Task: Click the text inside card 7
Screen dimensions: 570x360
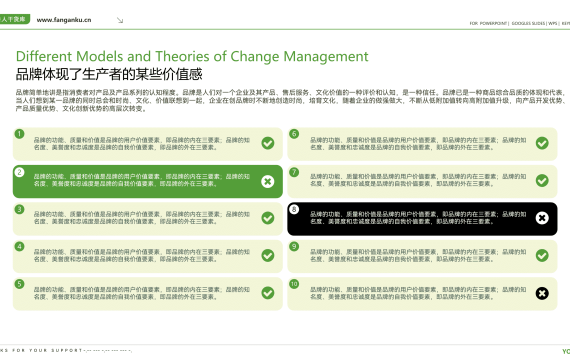Action: [418, 180]
